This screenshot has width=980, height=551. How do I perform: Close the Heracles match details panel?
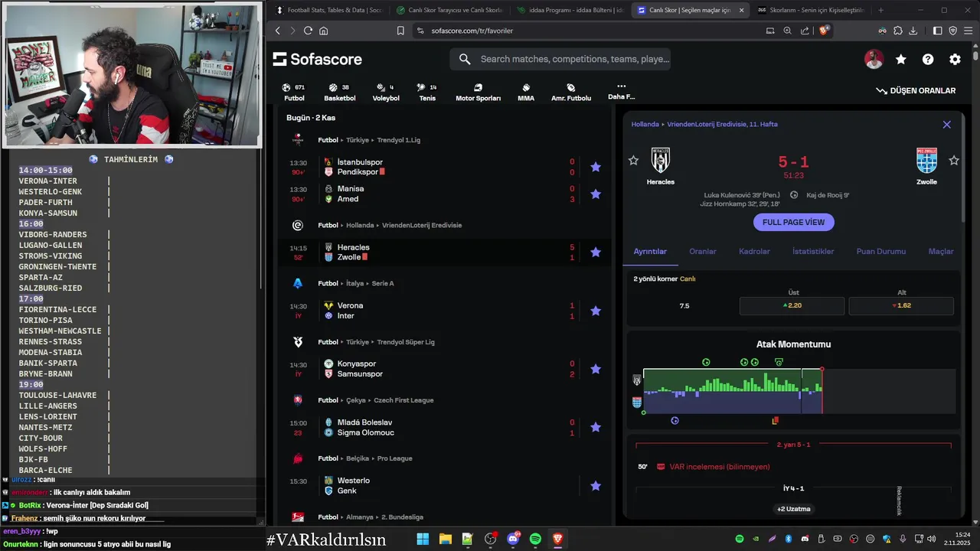(946, 124)
